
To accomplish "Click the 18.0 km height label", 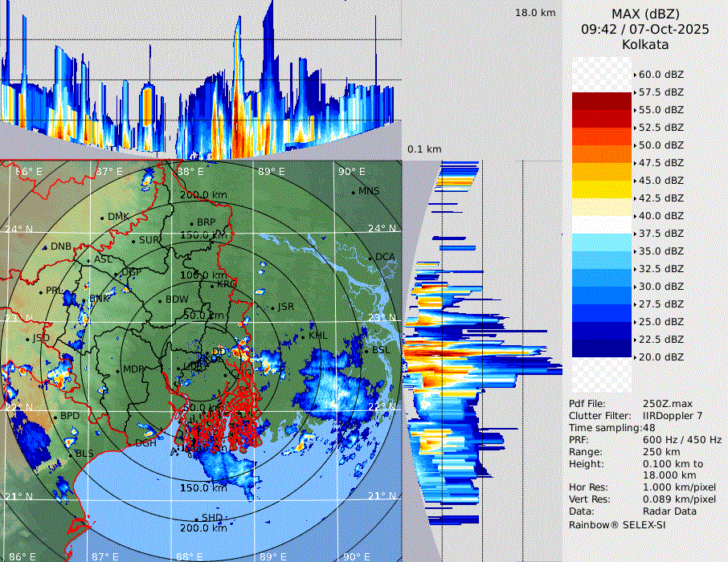I will click(535, 13).
